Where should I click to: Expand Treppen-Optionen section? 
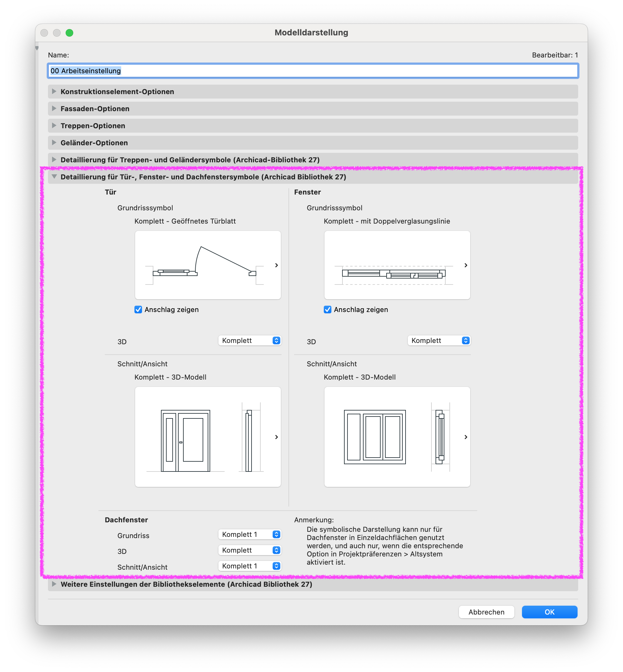point(312,125)
